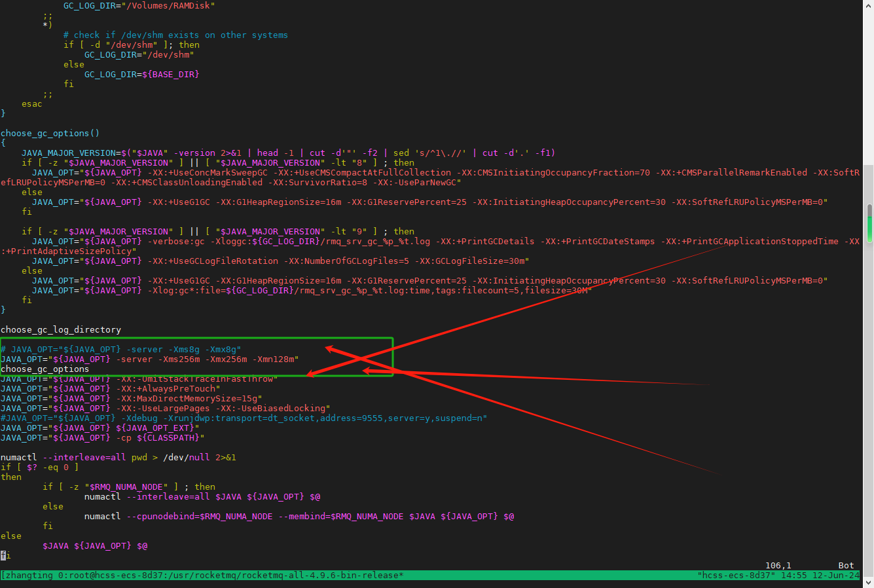
Task: Click the commented -Xms8g -Xmx8g line
Action: pyautogui.click(x=121, y=349)
